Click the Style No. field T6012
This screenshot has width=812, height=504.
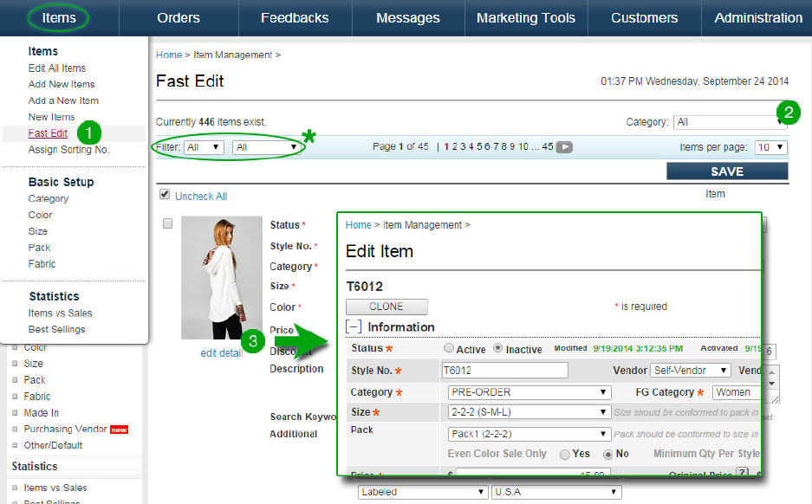[x=505, y=371]
